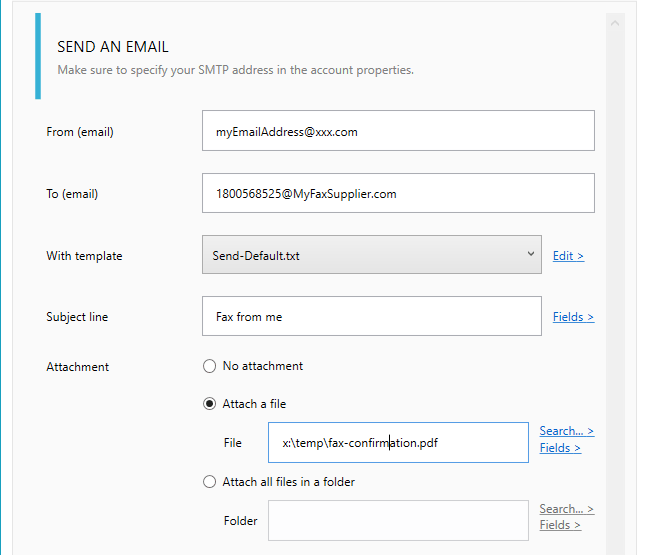Open the Edit link beside the template
This screenshot has height=555, width=648.
tap(568, 256)
